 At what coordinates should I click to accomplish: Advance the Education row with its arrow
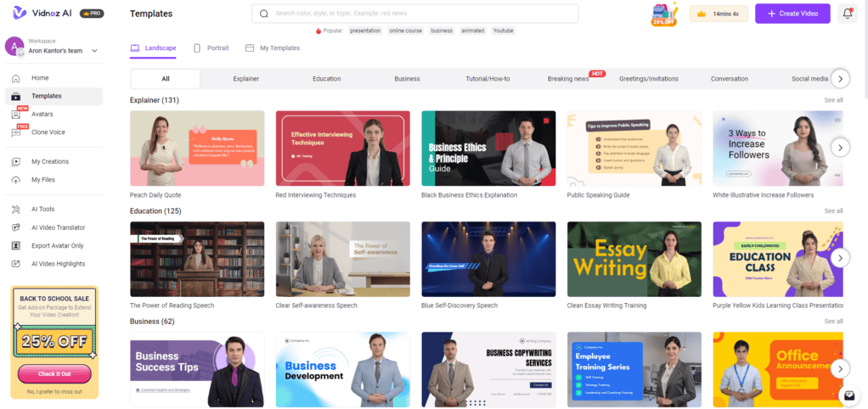point(840,258)
